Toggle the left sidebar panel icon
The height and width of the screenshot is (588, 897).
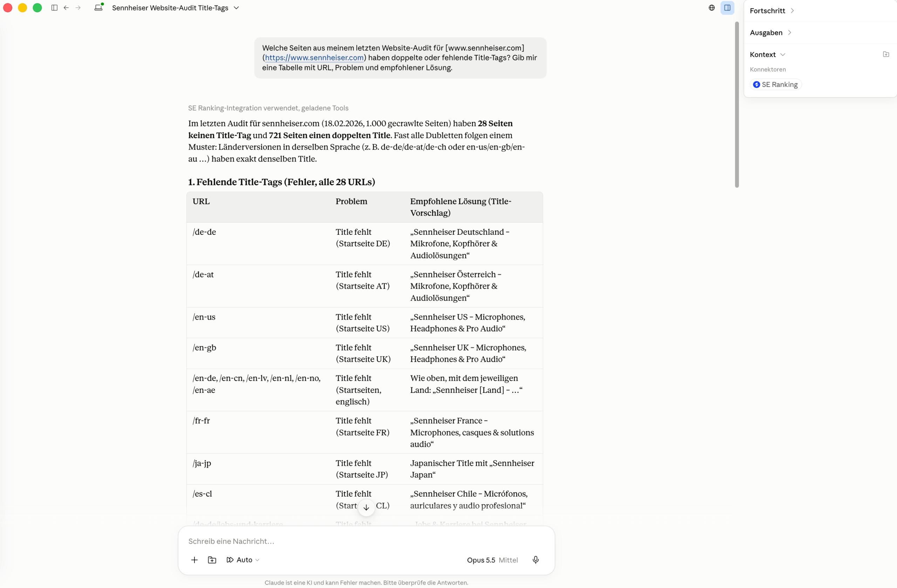[54, 8]
